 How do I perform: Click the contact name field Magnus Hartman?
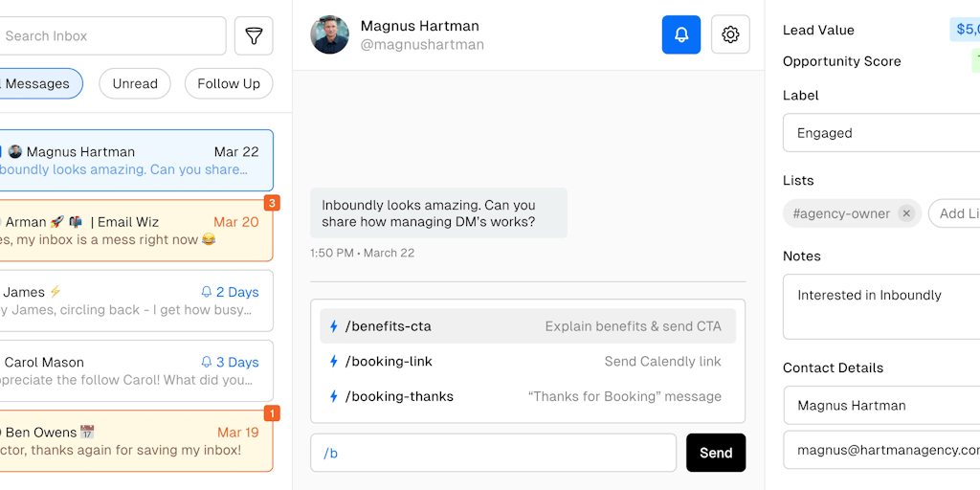click(881, 405)
